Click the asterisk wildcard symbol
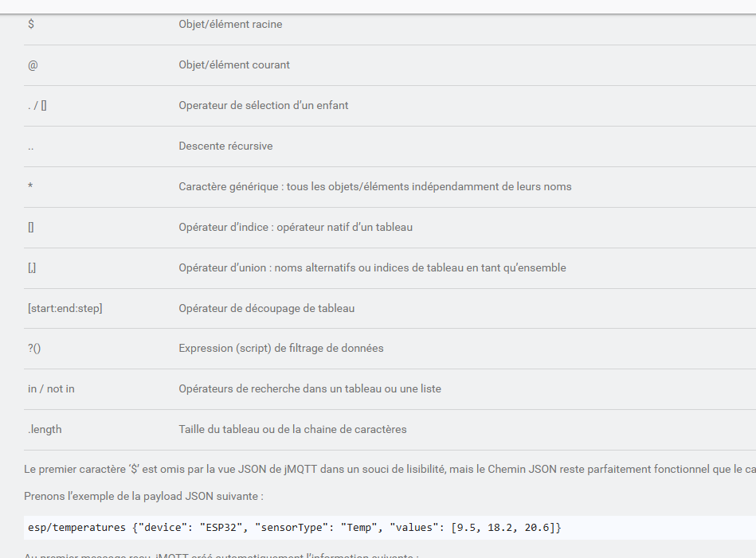 [30, 185]
